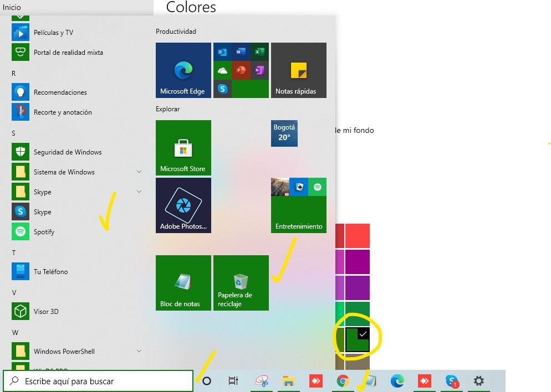Open the Bogotá weather tile
The image size is (551, 392).
click(284, 133)
